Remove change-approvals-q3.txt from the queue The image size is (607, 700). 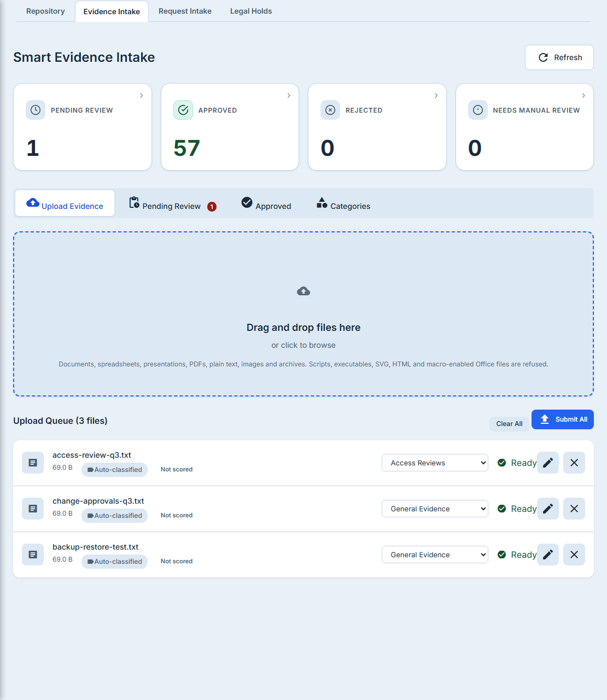[x=574, y=509]
